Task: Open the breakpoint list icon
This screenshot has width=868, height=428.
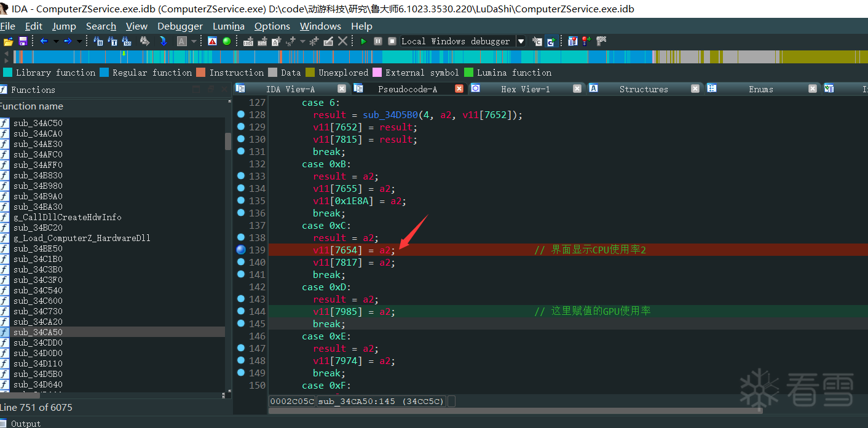Action: click(573, 41)
